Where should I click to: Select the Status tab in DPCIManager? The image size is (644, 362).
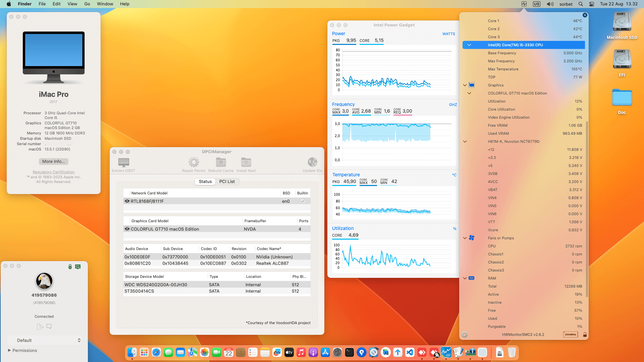click(x=205, y=181)
